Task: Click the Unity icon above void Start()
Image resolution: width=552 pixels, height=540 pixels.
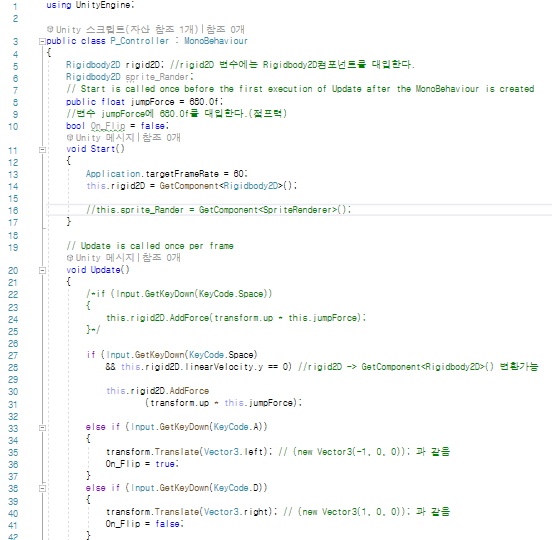Action: 70,137
